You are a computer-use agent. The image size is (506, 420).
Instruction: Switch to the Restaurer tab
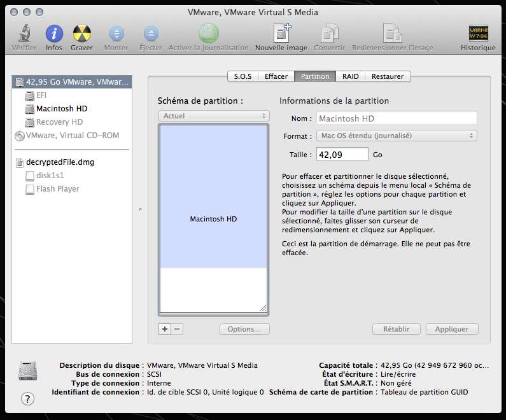point(388,76)
